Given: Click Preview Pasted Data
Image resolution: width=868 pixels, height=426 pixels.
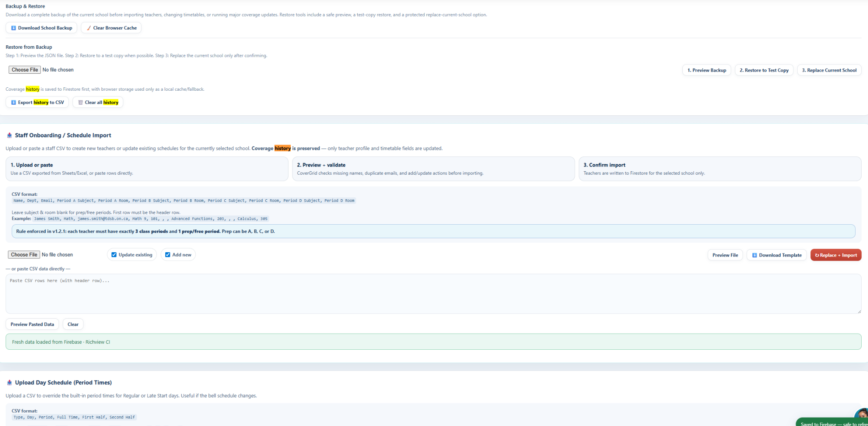Looking at the screenshot, I should 32,324.
